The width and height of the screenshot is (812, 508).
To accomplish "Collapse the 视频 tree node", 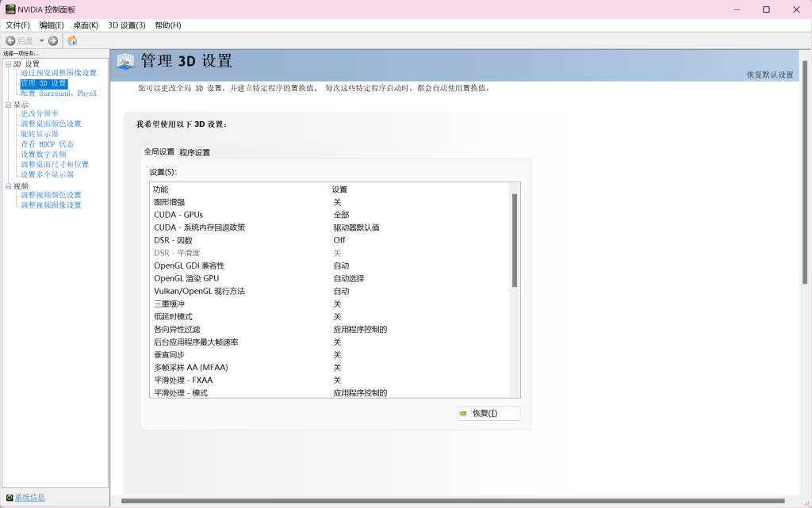I will [x=8, y=186].
